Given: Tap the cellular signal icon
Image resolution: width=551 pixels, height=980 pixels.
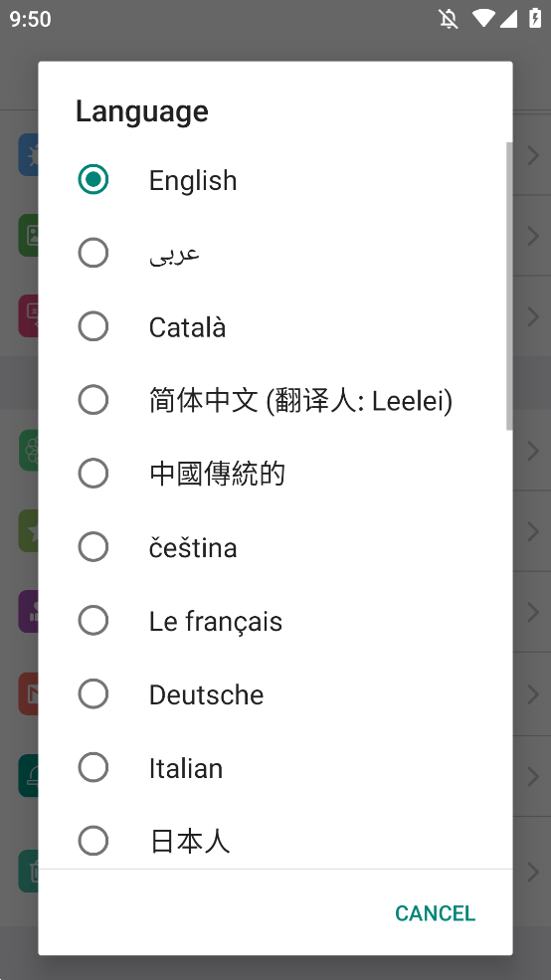Looking at the screenshot, I should [508, 19].
